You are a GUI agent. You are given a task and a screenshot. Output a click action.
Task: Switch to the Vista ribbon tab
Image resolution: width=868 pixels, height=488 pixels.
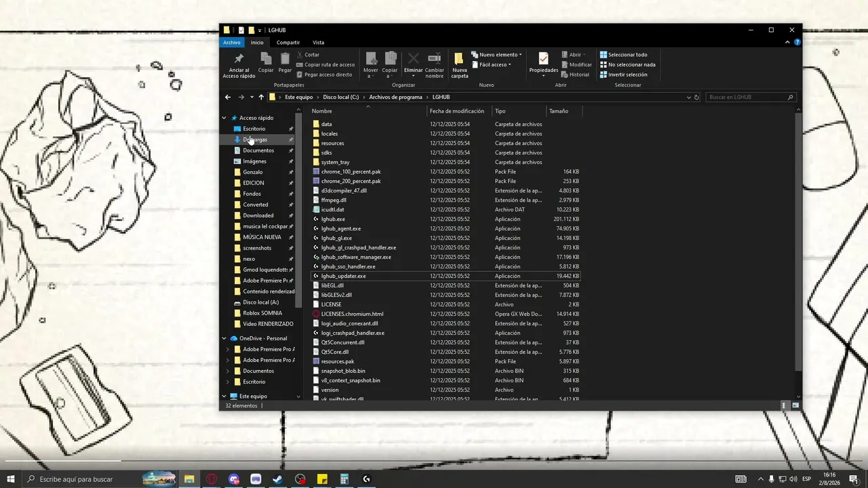coord(318,43)
